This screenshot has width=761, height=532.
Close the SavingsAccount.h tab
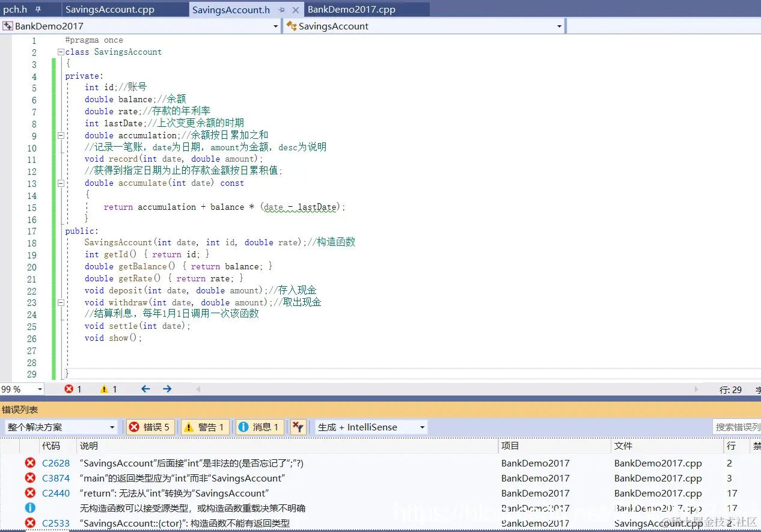tap(296, 10)
